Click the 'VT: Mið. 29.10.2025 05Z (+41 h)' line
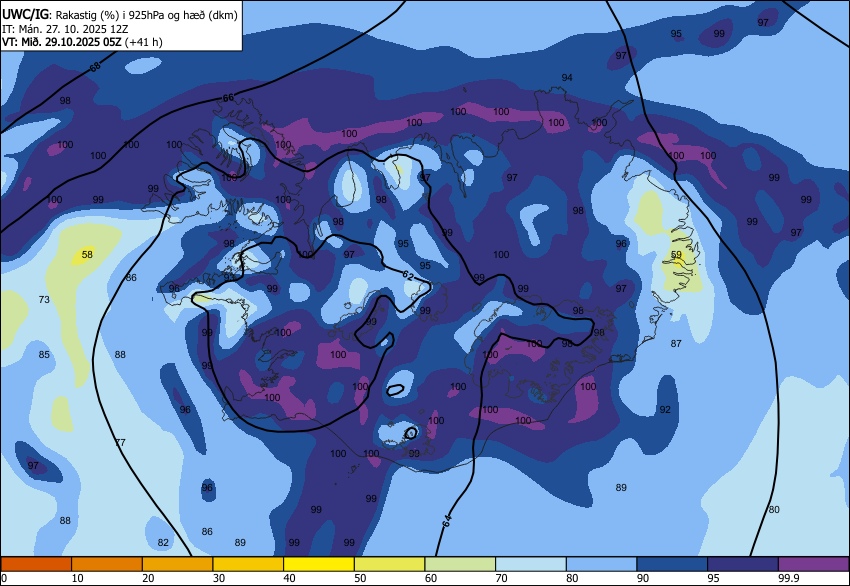This screenshot has width=850, height=586. (82, 42)
